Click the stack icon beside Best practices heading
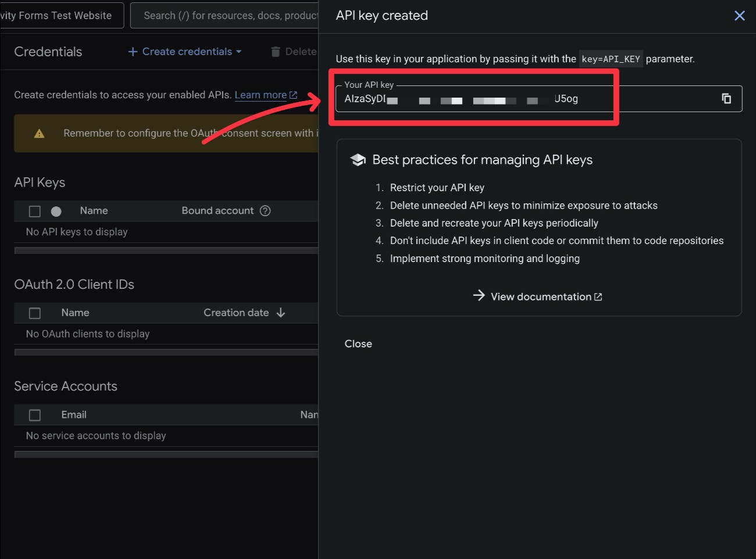 click(358, 159)
